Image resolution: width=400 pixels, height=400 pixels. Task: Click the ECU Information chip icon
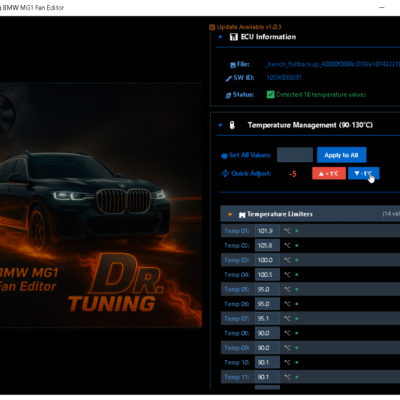click(233, 37)
